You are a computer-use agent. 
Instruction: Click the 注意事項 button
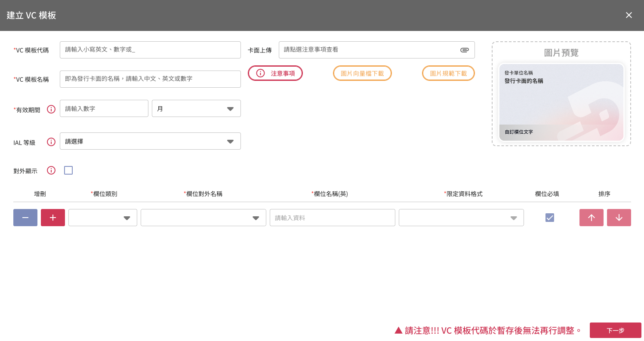[x=275, y=73]
